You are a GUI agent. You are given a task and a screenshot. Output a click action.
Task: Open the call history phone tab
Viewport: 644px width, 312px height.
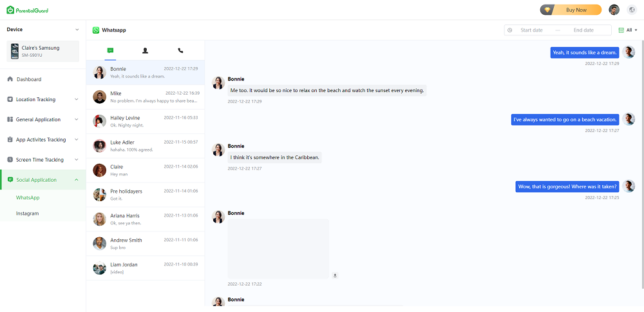tap(180, 50)
